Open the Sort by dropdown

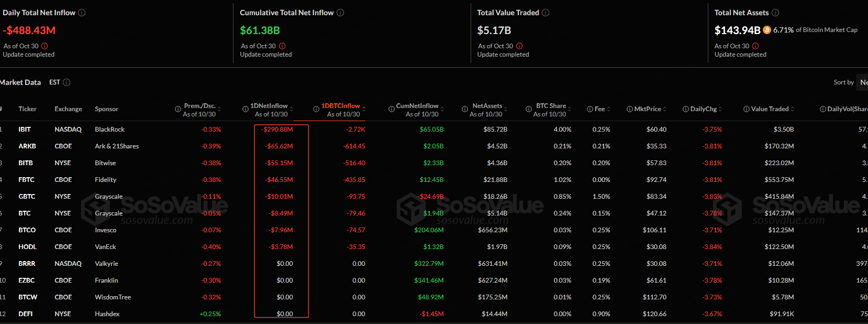[x=862, y=82]
